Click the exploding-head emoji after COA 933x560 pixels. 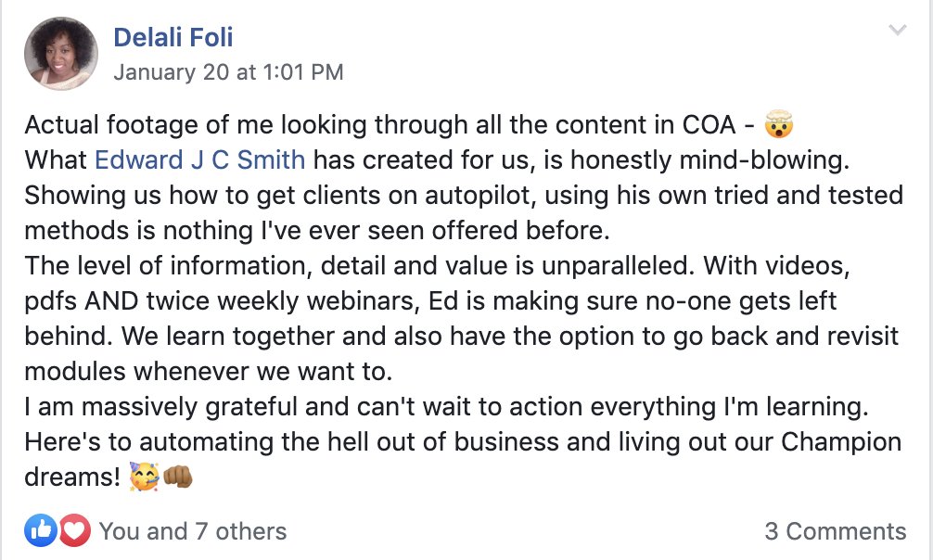pyautogui.click(x=778, y=125)
